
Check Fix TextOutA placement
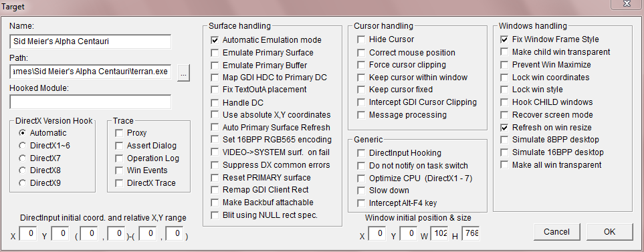point(215,90)
